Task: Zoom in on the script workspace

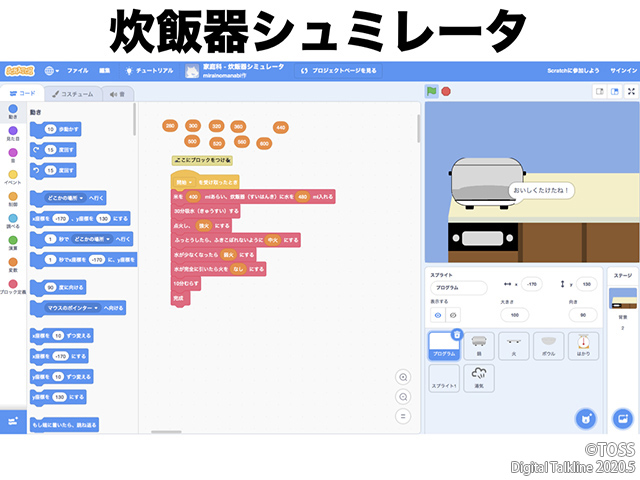Action: [x=403, y=377]
